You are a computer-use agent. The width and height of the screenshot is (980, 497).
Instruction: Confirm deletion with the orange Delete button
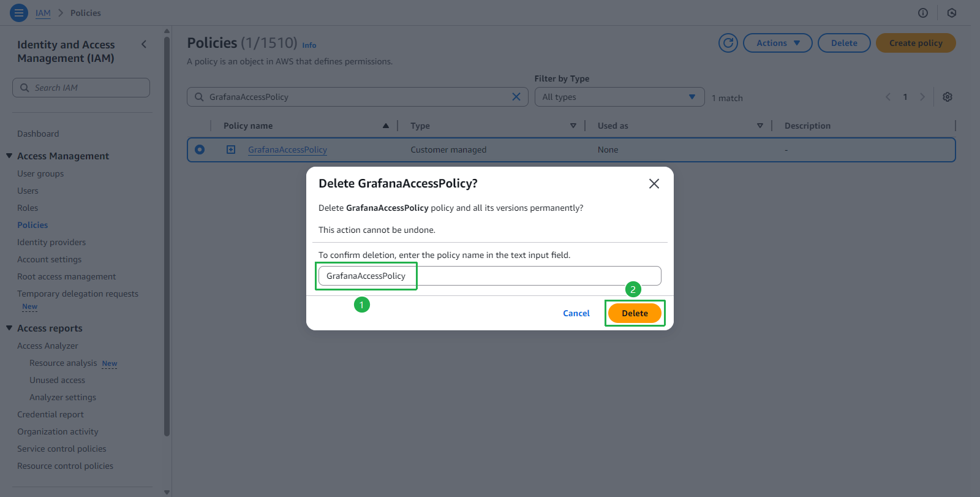635,313
